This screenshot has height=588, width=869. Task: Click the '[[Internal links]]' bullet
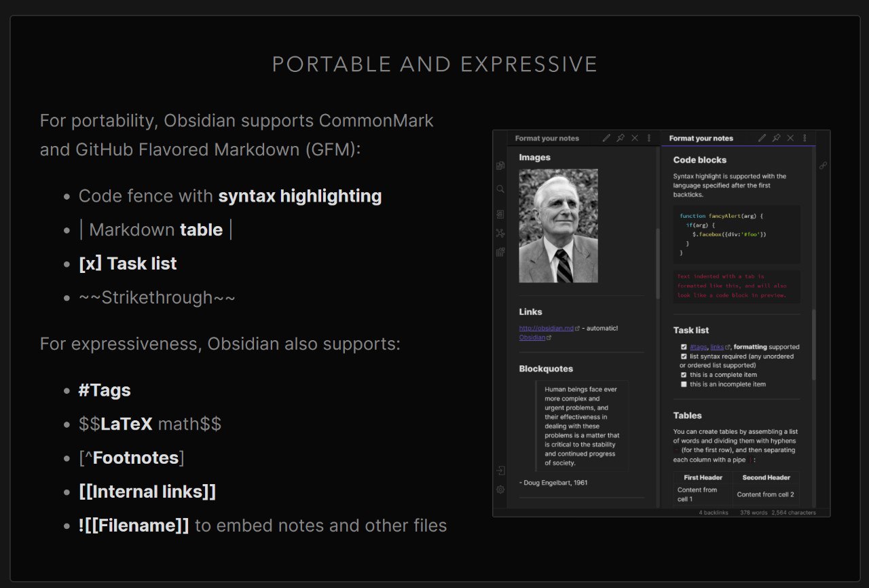click(x=147, y=492)
